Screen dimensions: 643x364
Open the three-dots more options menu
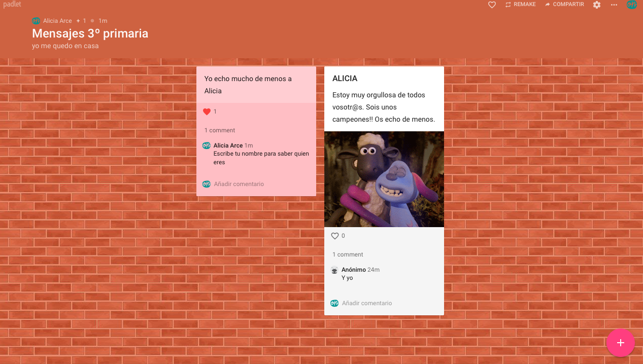coord(614,5)
